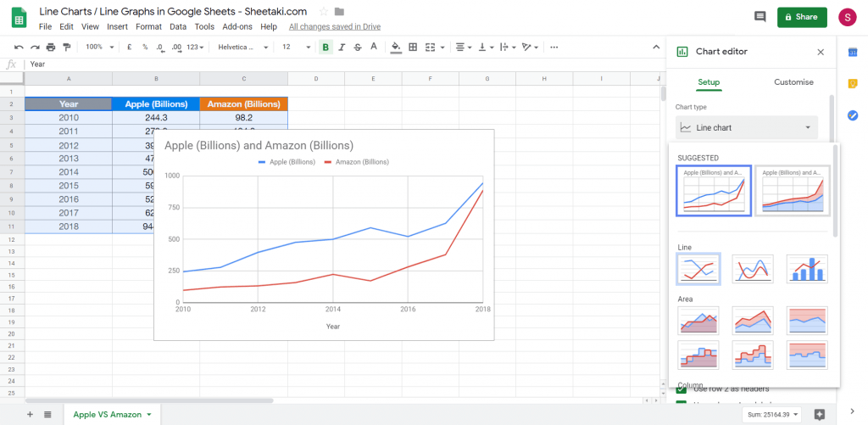Decrease decimal places
868x425 pixels.
tap(160, 48)
